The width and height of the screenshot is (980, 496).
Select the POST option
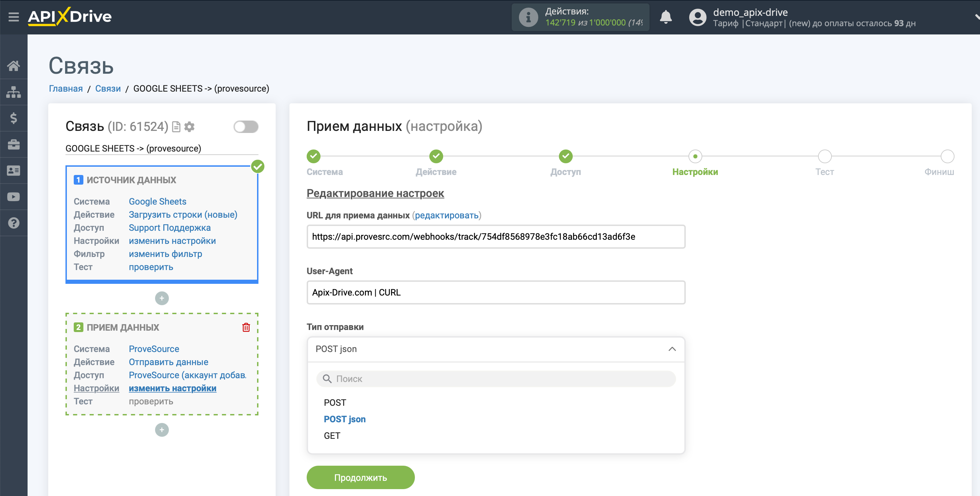click(x=335, y=402)
